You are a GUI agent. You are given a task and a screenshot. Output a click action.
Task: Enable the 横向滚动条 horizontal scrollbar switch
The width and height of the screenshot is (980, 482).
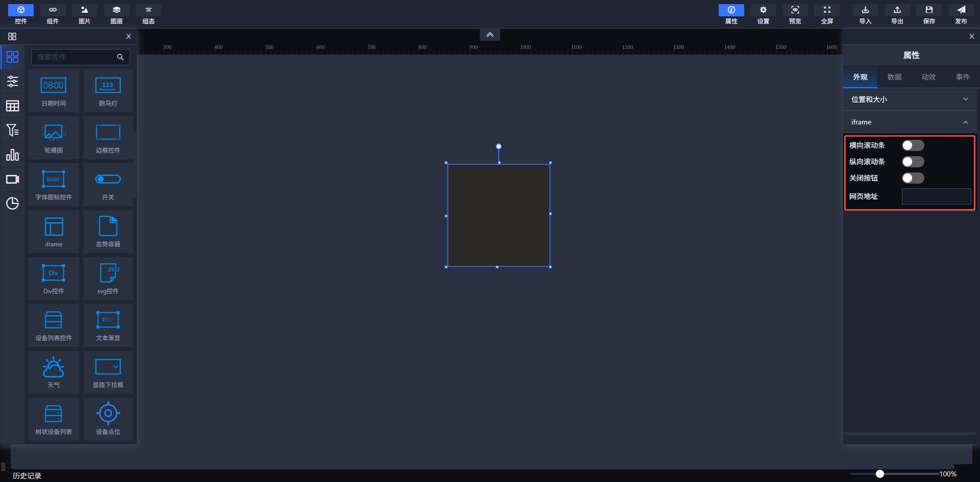click(913, 145)
